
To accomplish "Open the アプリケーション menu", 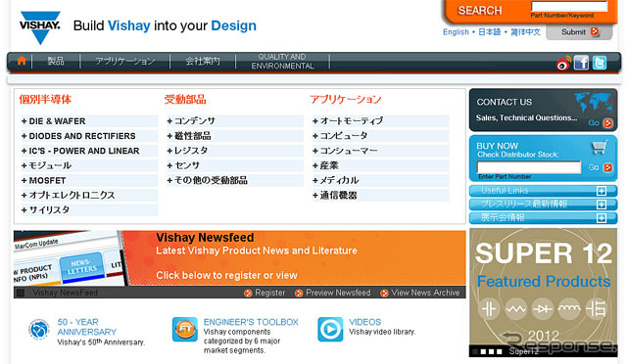I will (x=124, y=61).
